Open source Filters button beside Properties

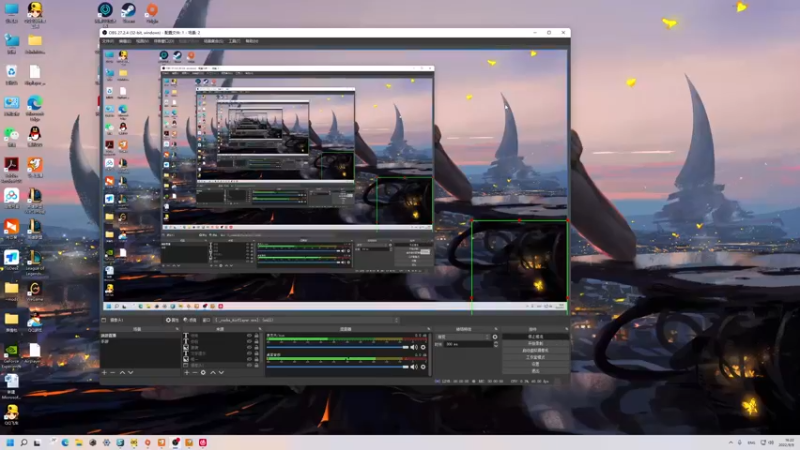pyautogui.click(x=190, y=320)
